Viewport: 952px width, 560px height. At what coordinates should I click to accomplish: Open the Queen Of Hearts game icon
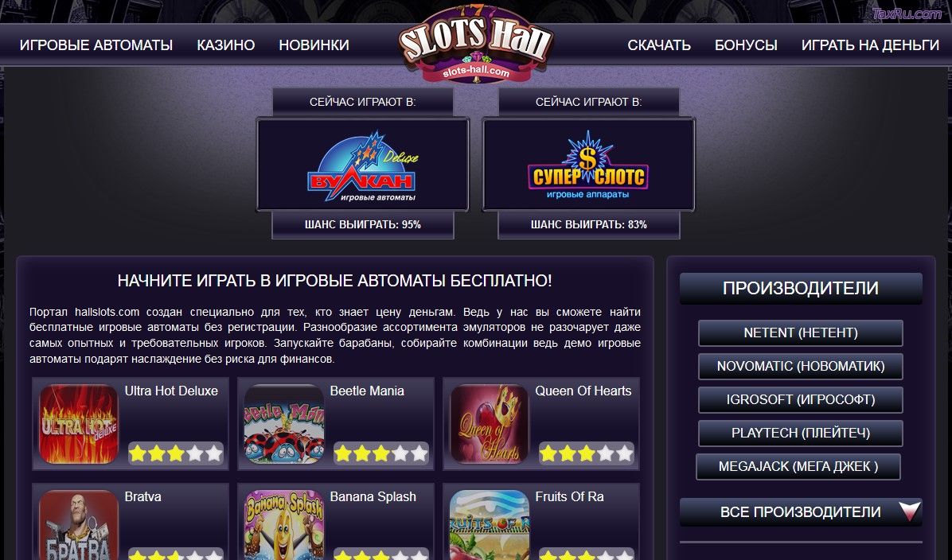[489, 424]
